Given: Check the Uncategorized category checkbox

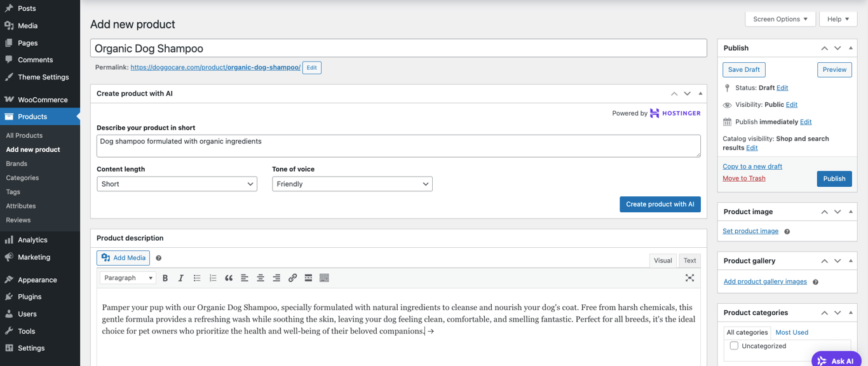Looking at the screenshot, I should [734, 346].
